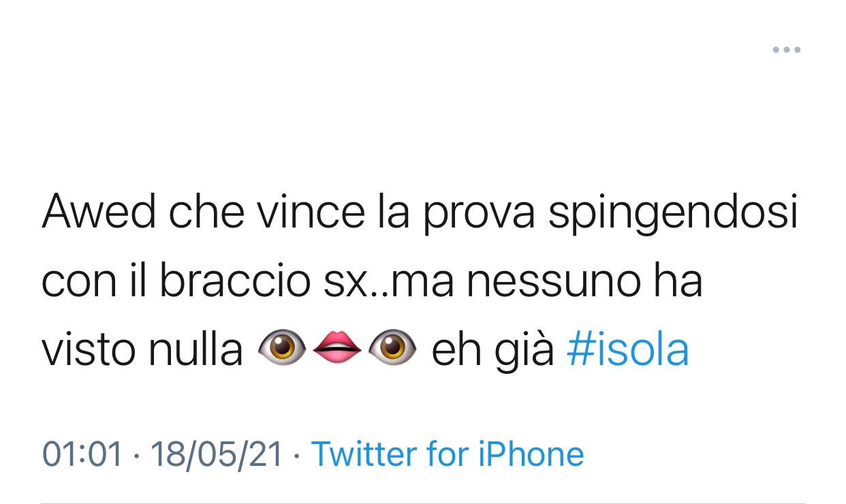Click the word "visto" in the tweet
This screenshot has height=504, width=846.
pyautogui.click(x=89, y=349)
